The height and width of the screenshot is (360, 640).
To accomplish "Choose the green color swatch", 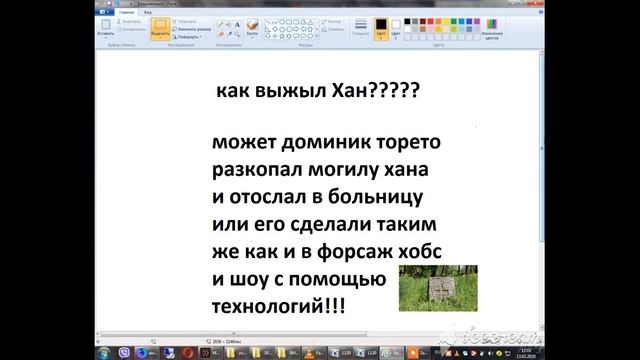I will [453, 21].
